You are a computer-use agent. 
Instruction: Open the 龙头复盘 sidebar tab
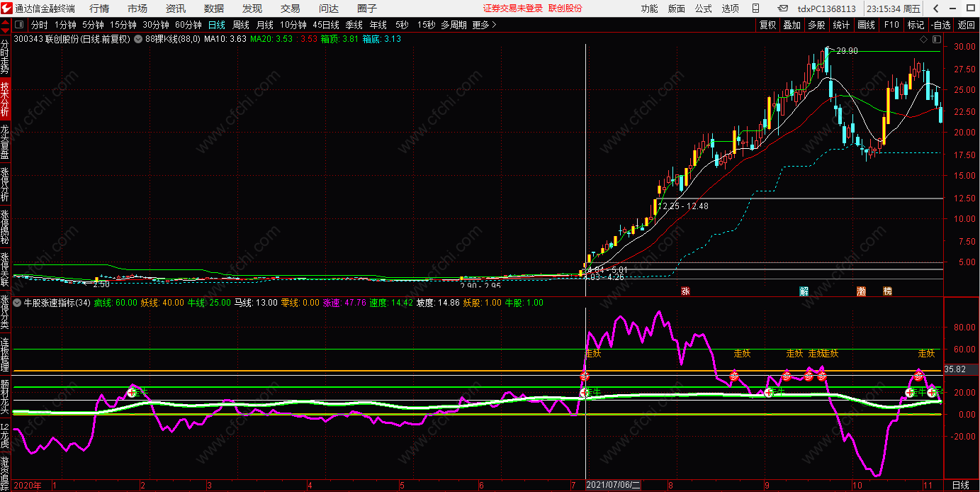[5, 141]
